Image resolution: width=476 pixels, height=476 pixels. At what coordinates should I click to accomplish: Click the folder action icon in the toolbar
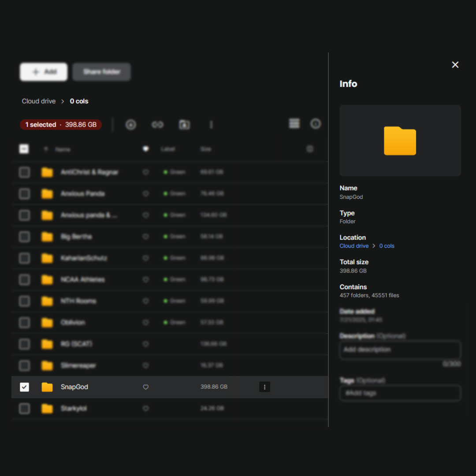(184, 125)
